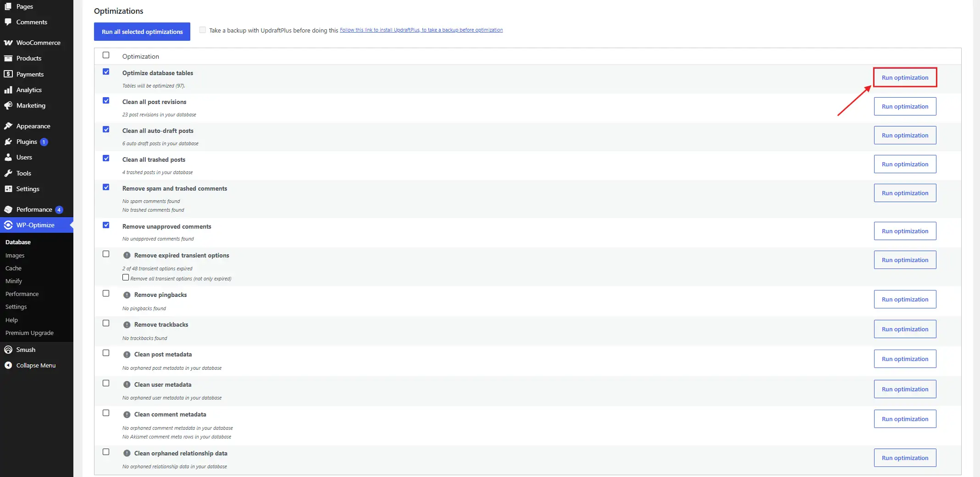
Task: Open the Premium Upgrade submenu item
Action: click(29, 333)
